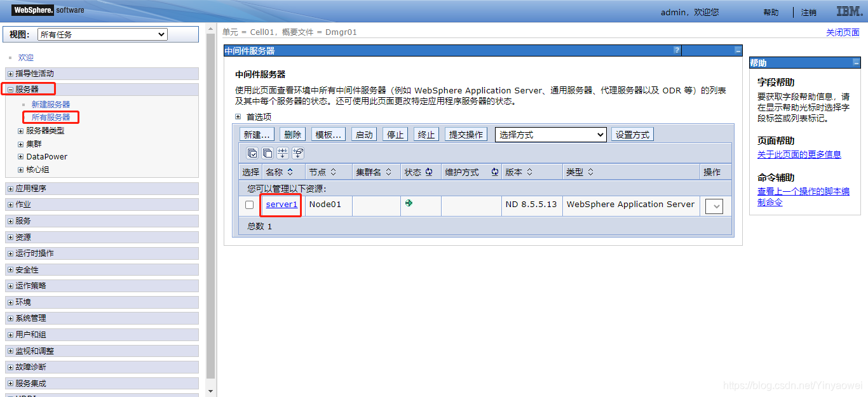Sort by 版本 column arrows
The width and height of the screenshot is (868, 397).
click(x=529, y=172)
